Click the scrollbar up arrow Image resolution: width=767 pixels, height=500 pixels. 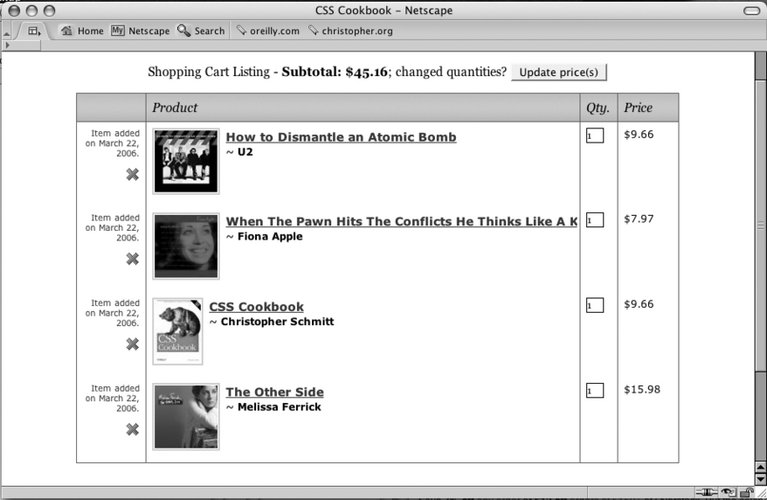point(761,468)
